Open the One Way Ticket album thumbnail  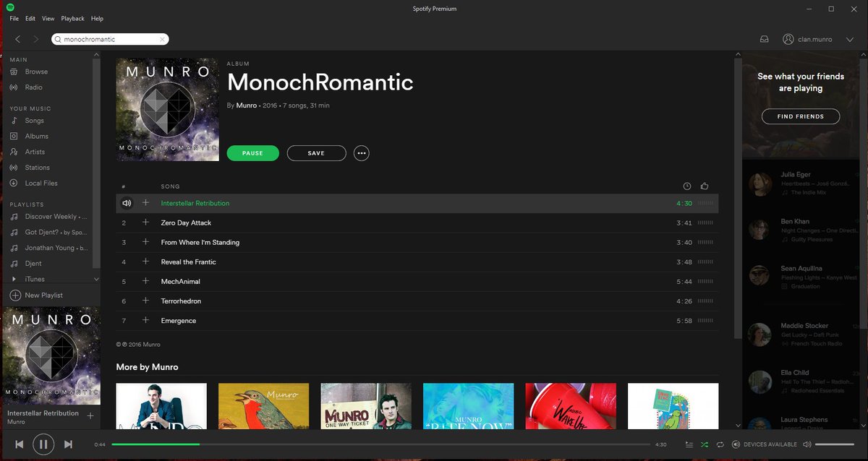pos(366,407)
